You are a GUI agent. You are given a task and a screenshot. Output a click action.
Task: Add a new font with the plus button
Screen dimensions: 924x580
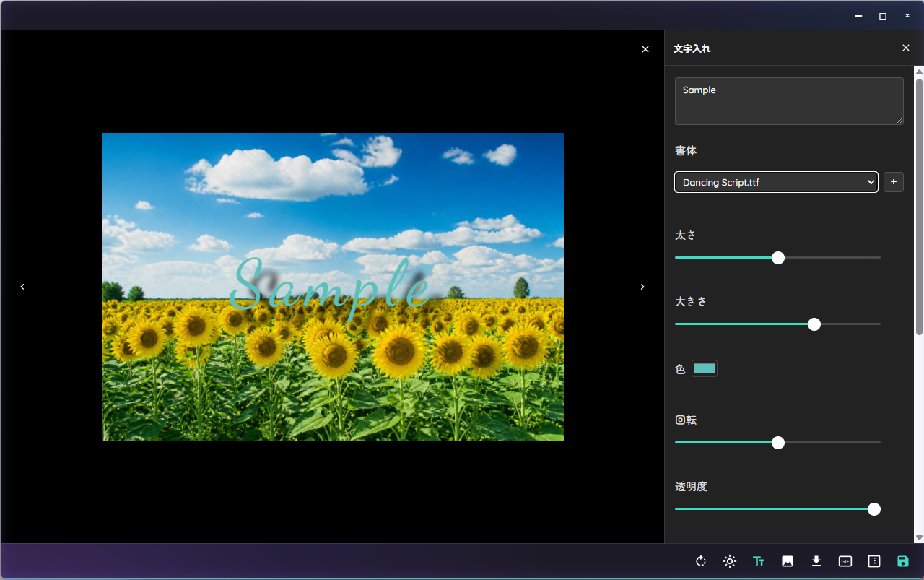(x=894, y=182)
